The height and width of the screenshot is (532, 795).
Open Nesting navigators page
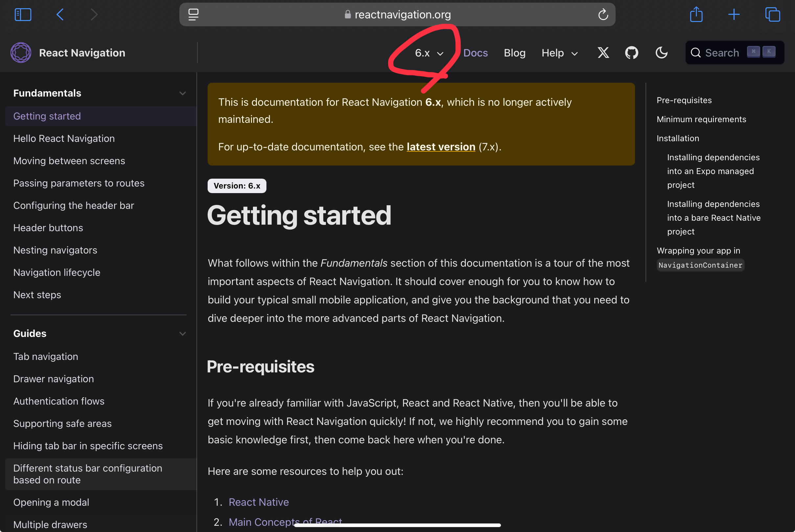click(x=101, y=250)
